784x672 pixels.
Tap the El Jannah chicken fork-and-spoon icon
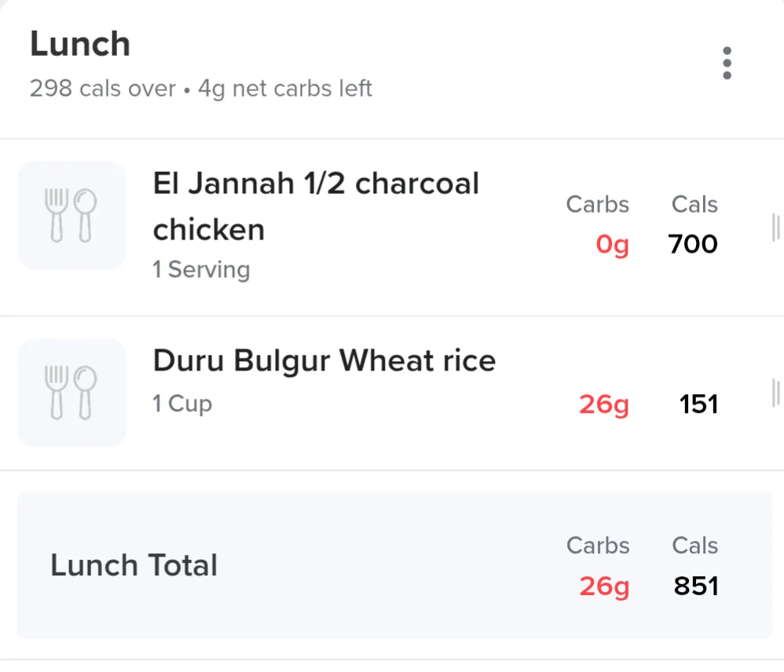click(x=72, y=215)
